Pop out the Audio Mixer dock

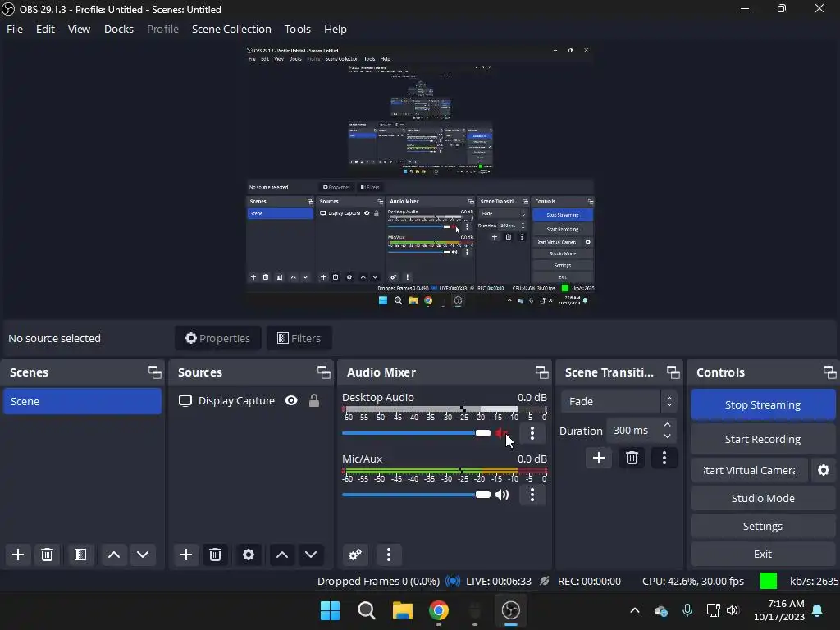pyautogui.click(x=541, y=372)
